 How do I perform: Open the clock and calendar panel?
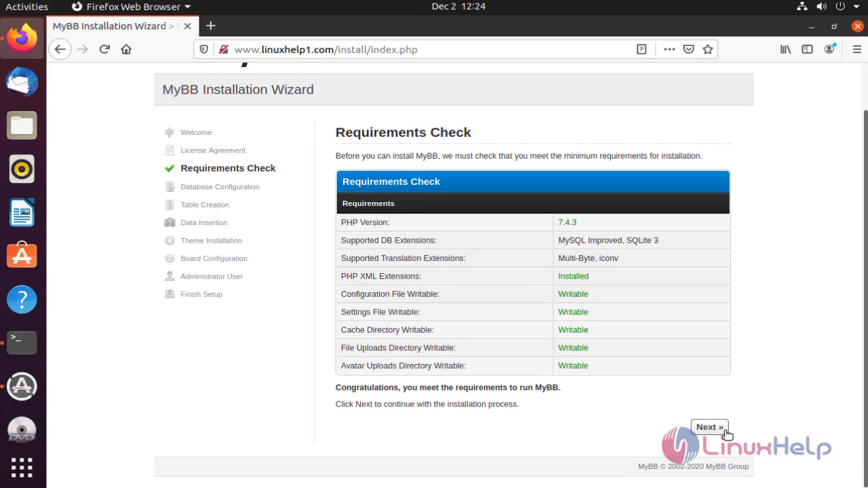coord(458,7)
